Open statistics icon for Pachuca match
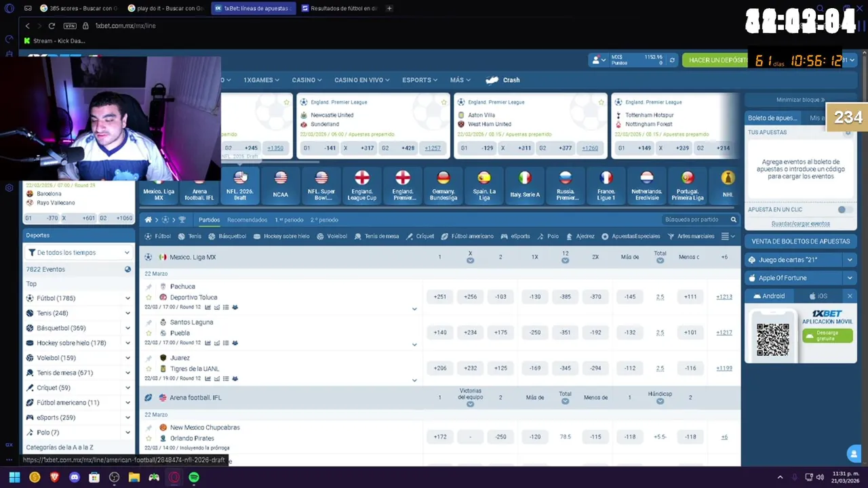The width and height of the screenshot is (868, 488). 208,308
